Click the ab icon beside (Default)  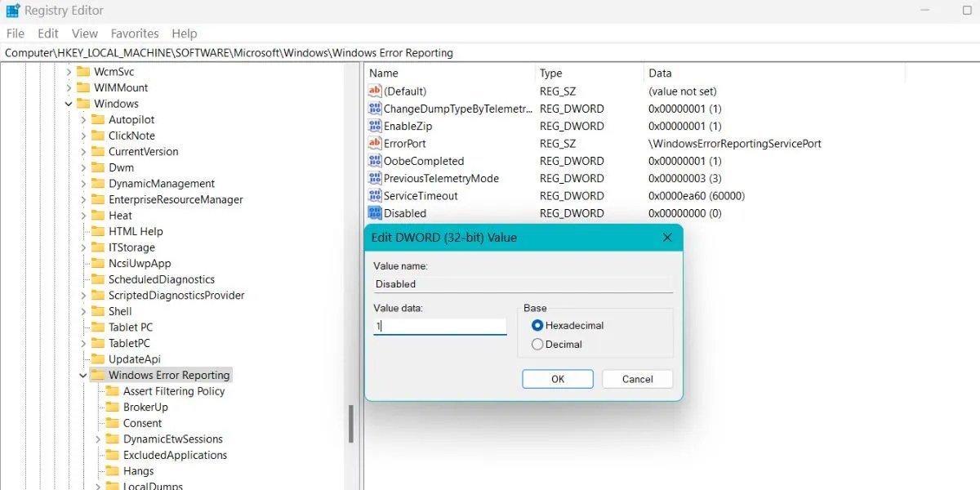[x=373, y=91]
